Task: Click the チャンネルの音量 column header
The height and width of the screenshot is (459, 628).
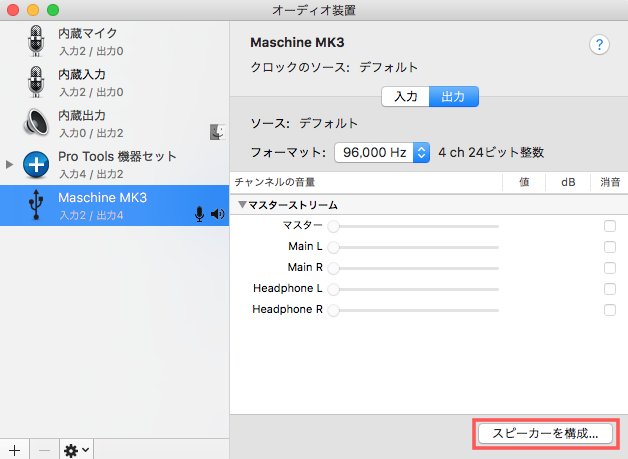Action: (275, 182)
